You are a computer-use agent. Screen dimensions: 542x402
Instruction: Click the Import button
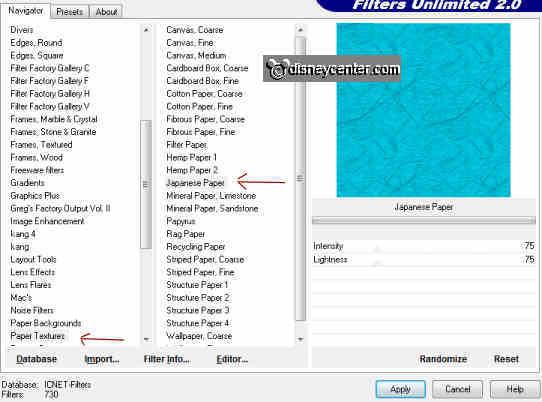coord(102,359)
